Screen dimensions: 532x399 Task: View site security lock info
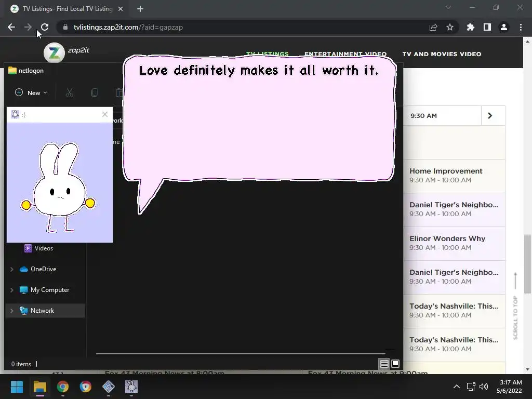pos(65,27)
